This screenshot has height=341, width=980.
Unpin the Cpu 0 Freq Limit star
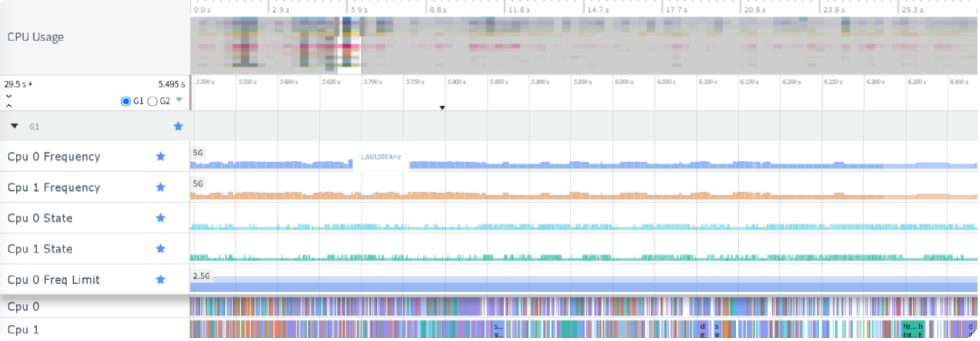(x=161, y=279)
